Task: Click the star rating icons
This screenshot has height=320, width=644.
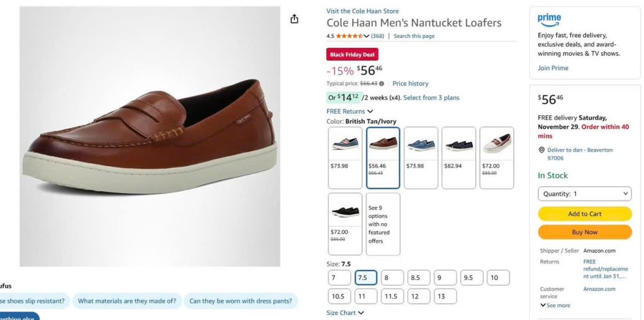Action: point(349,36)
